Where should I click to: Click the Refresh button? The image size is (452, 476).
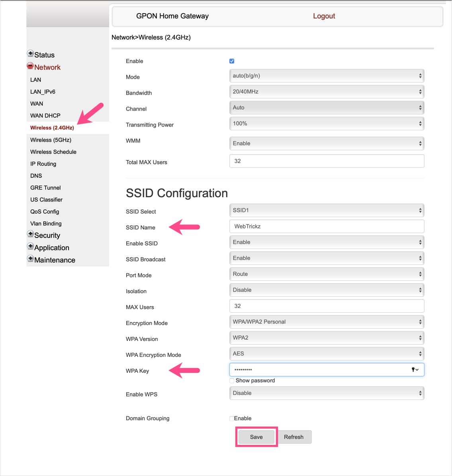pyautogui.click(x=294, y=437)
